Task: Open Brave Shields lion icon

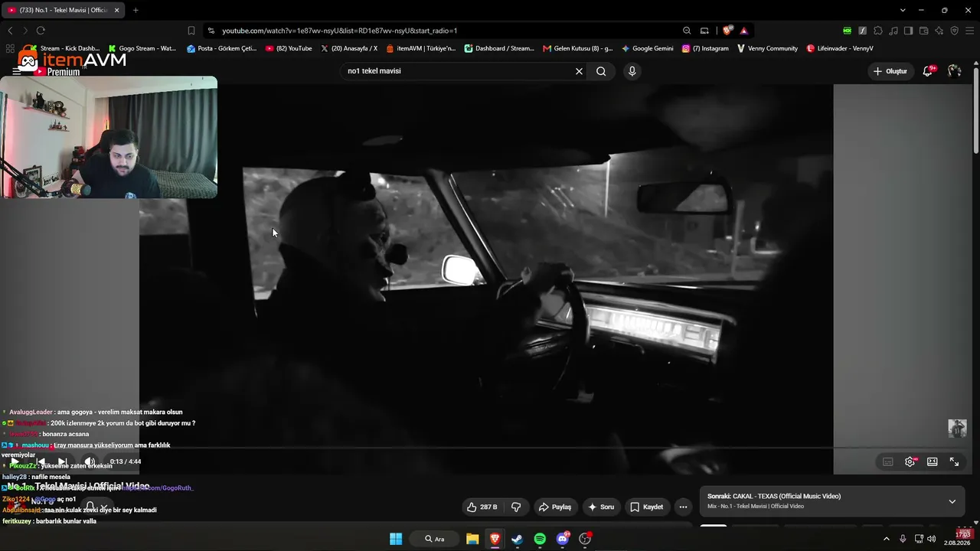Action: (x=727, y=31)
